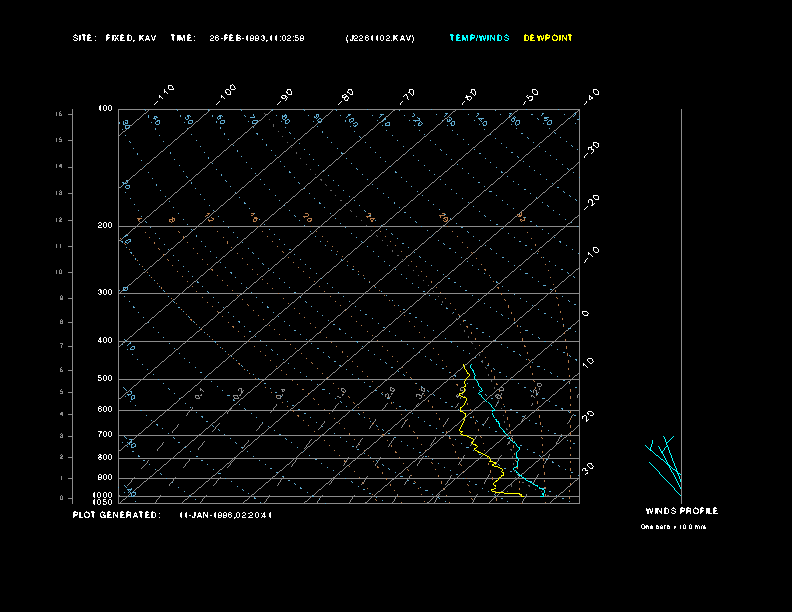Click the -100 temperature axis label

point(225,95)
